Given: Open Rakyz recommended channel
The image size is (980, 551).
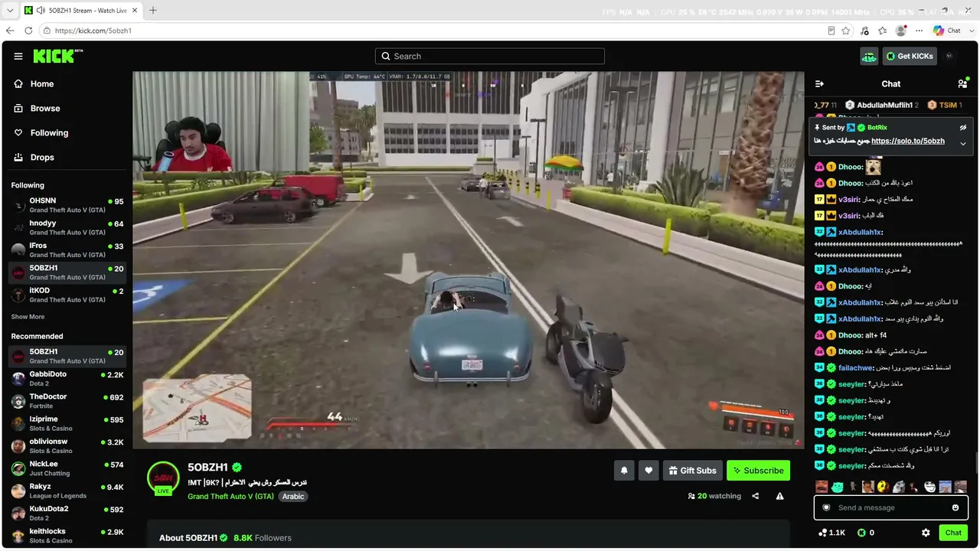Looking at the screenshot, I should pos(67,491).
